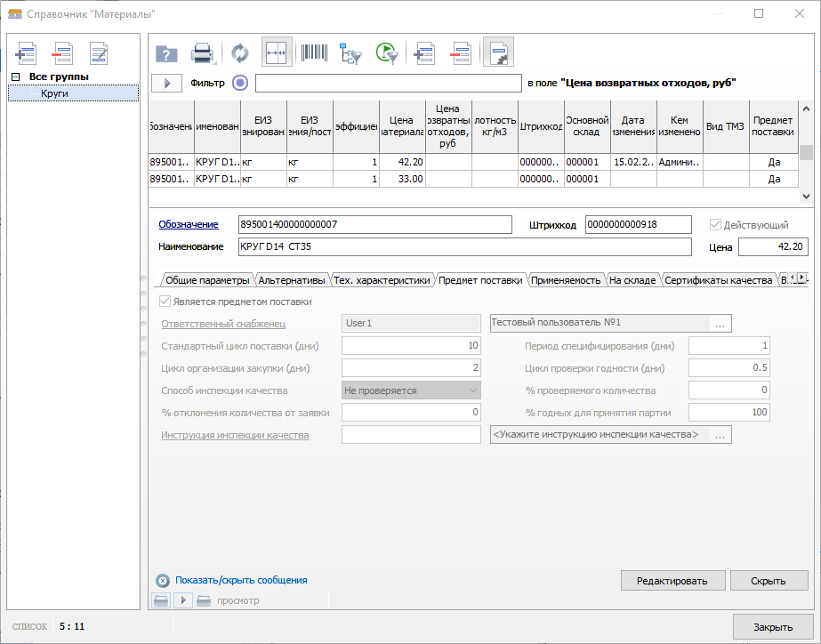This screenshot has width=821, height=644.
Task: Expand the filter panel arrow button
Action: pos(166,83)
